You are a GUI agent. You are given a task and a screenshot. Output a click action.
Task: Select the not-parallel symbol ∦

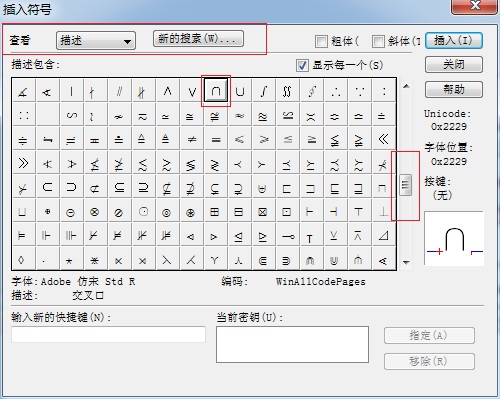pos(144,91)
